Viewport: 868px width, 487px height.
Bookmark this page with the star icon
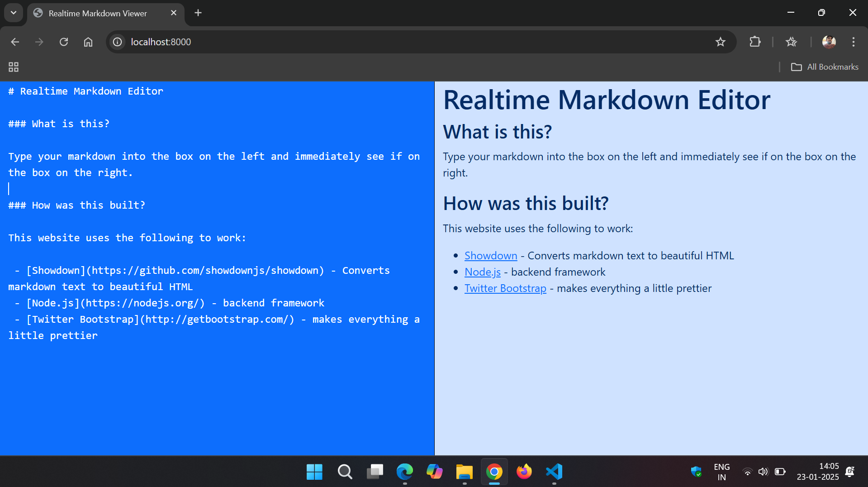(720, 42)
